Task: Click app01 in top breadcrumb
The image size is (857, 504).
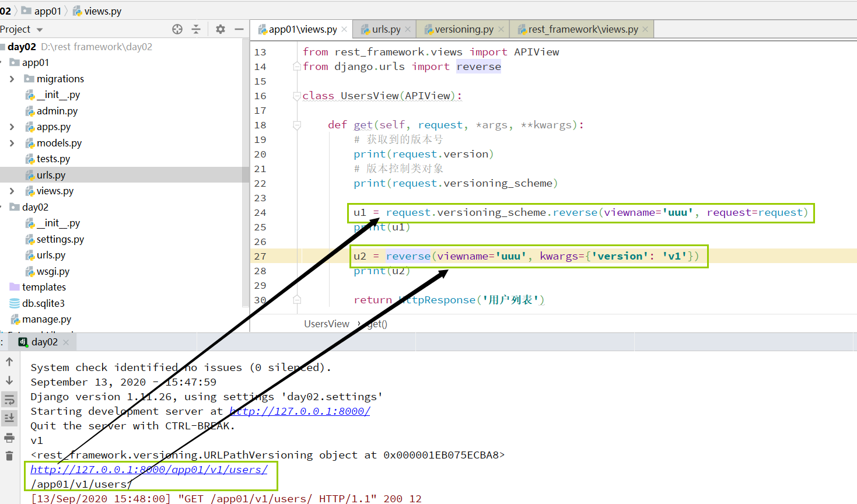Action: tap(41, 10)
